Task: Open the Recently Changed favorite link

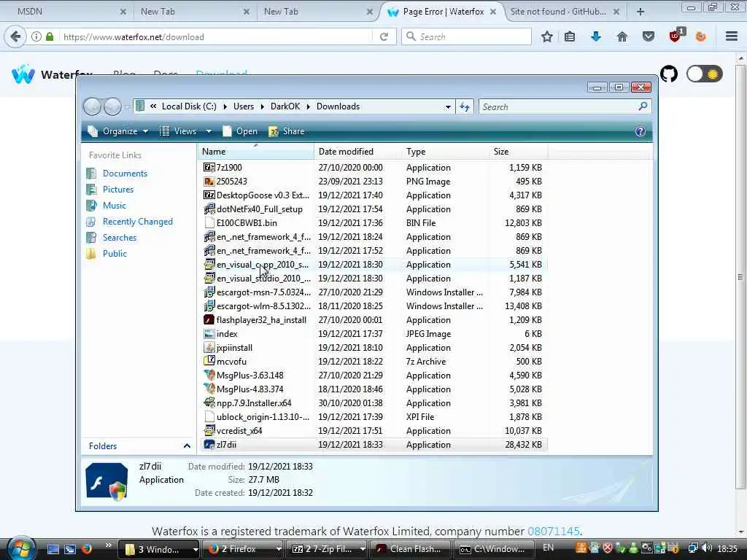Action: (x=138, y=222)
